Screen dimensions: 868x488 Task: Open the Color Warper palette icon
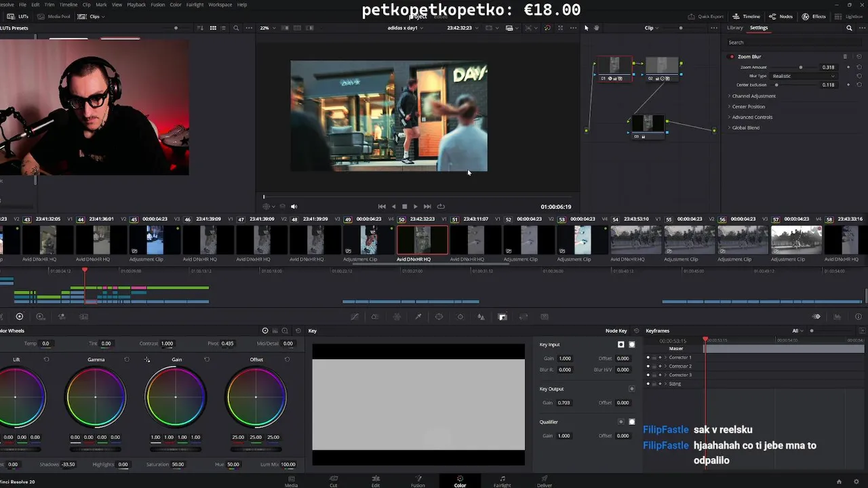pos(397,317)
